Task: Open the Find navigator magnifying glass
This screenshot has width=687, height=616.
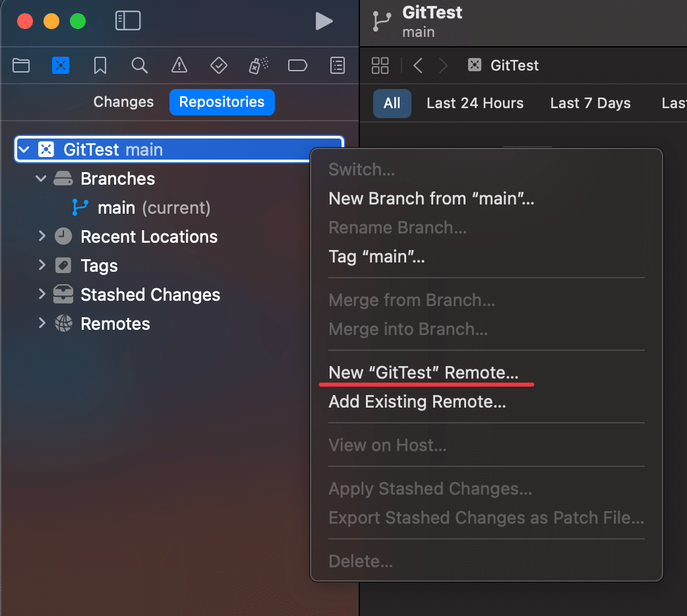Action: click(139, 65)
